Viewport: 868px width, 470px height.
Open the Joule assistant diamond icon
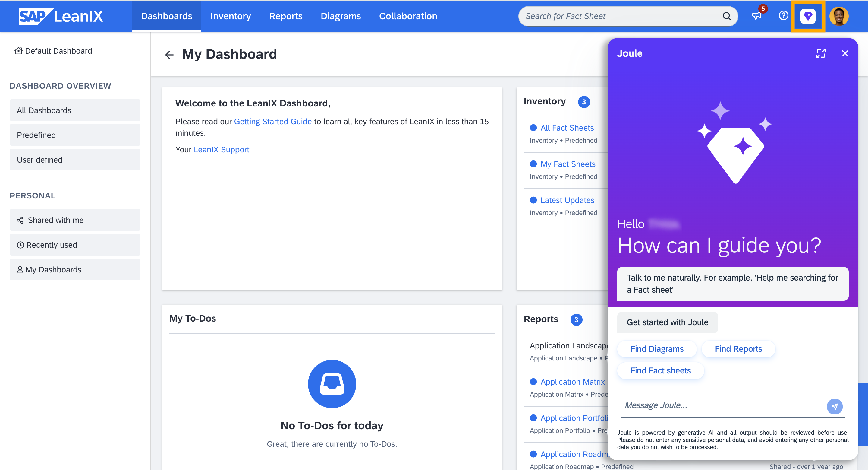[808, 16]
